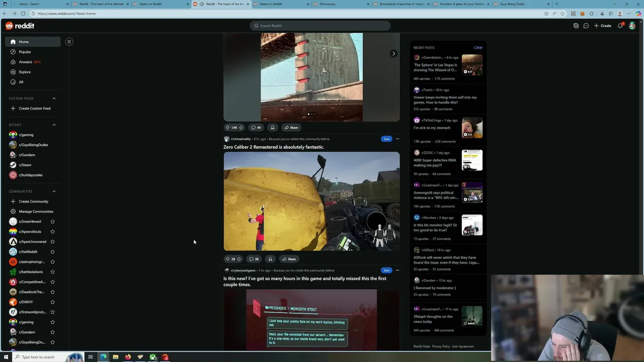Screen dimensions: 644x362
Task: Clear the recent posts list
Action: (x=478, y=48)
